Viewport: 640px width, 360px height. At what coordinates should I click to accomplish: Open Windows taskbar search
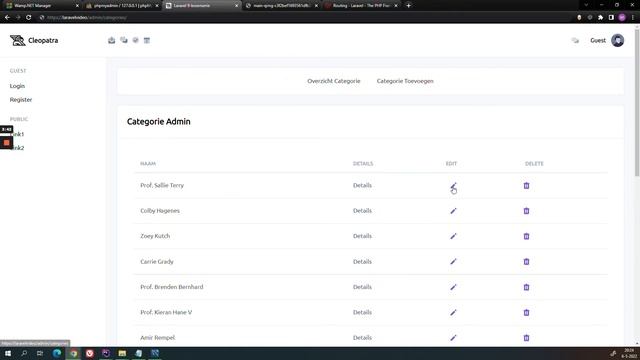pos(24,353)
